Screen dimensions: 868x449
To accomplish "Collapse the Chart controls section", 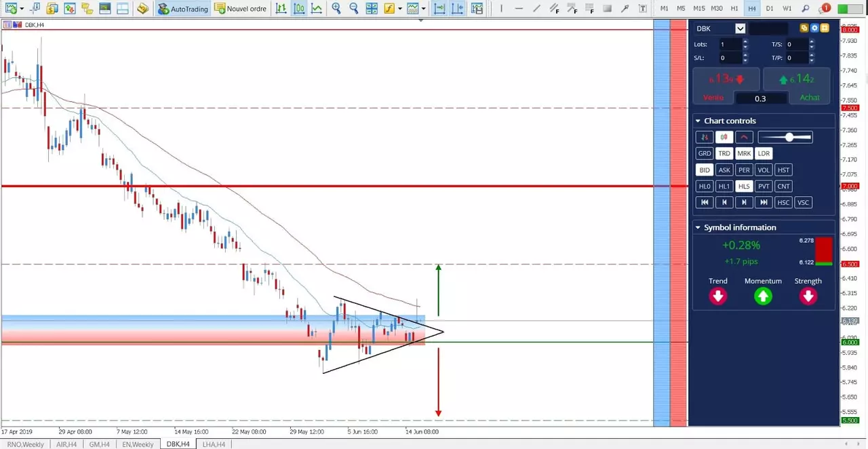I will 698,121.
